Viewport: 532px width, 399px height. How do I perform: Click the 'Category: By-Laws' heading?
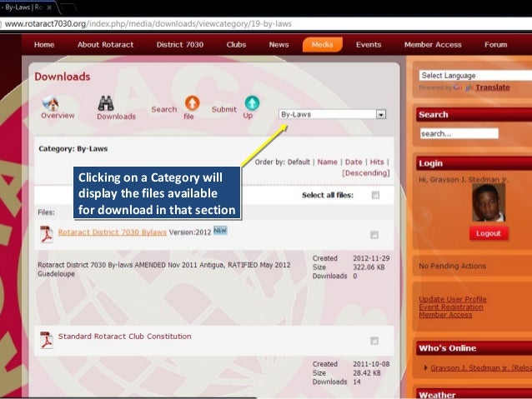coord(73,149)
